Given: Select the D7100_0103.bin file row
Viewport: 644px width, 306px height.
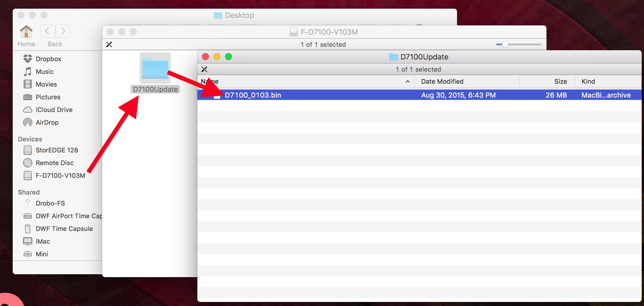Looking at the screenshot, I should pos(419,95).
